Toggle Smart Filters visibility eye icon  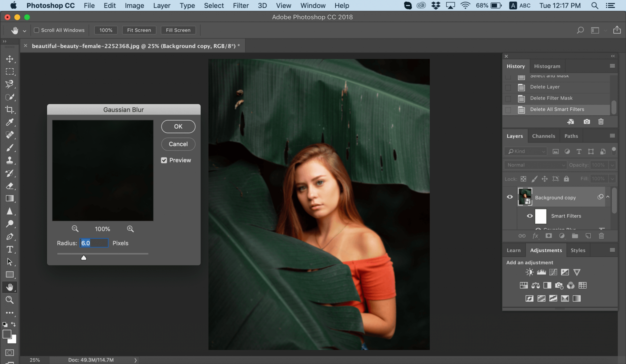point(530,216)
